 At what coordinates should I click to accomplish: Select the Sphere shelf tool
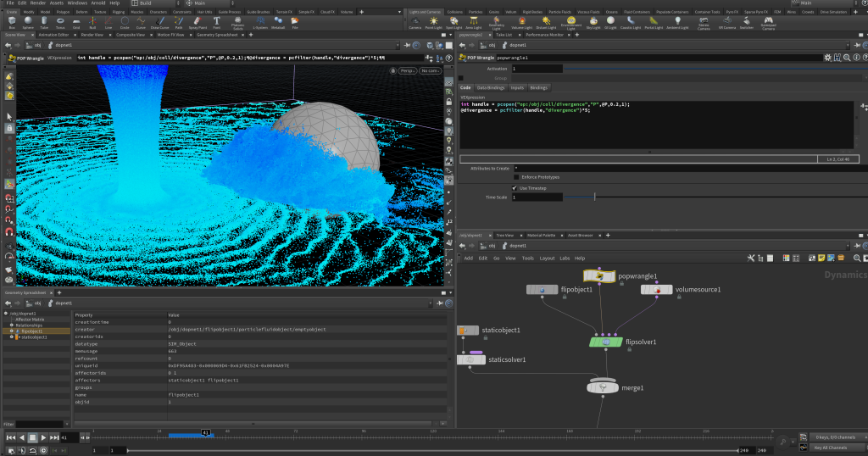30,22
